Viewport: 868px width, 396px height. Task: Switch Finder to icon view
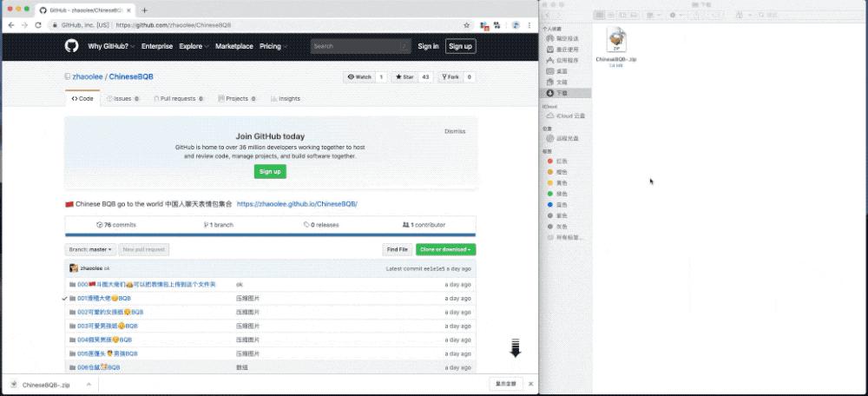[599, 15]
